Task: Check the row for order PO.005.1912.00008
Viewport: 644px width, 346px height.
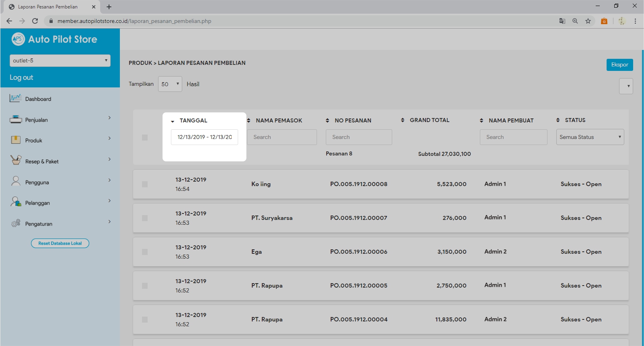Action: click(x=145, y=184)
